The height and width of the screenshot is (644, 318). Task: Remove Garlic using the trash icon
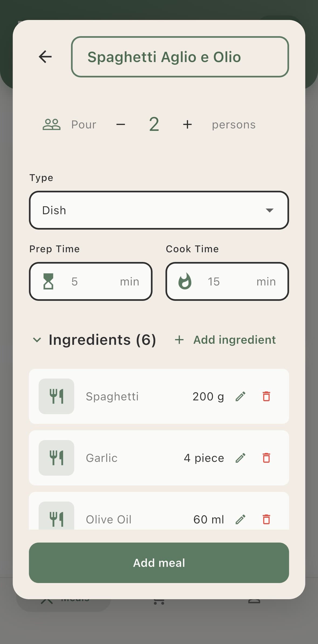coord(266,458)
